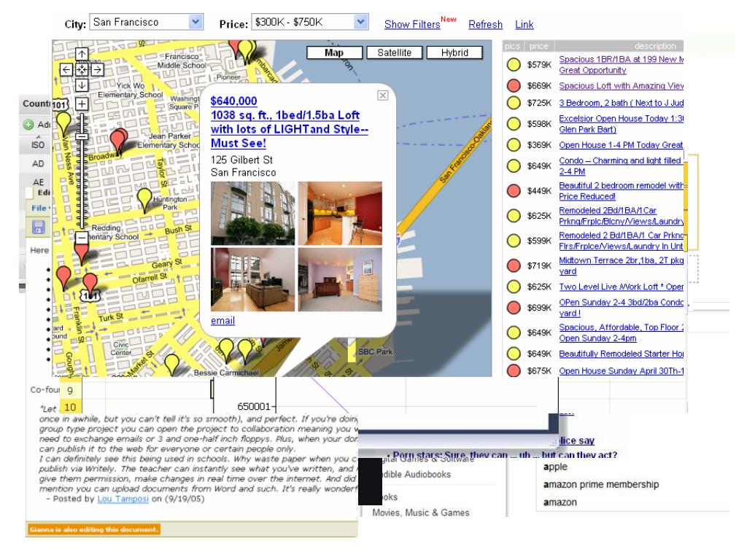Open the $640,000 price link in popup
The width and height of the screenshot is (747, 560).
pyautogui.click(x=233, y=101)
